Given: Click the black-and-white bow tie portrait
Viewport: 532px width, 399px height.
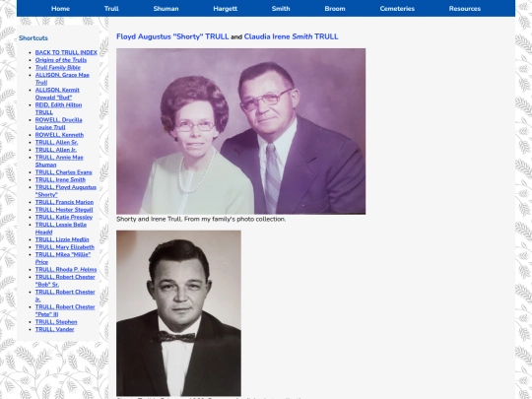Looking at the screenshot, I should (x=178, y=313).
